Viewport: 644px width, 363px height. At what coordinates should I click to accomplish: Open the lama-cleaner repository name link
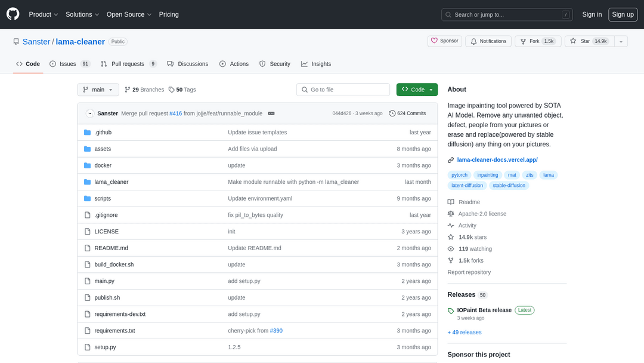80,42
